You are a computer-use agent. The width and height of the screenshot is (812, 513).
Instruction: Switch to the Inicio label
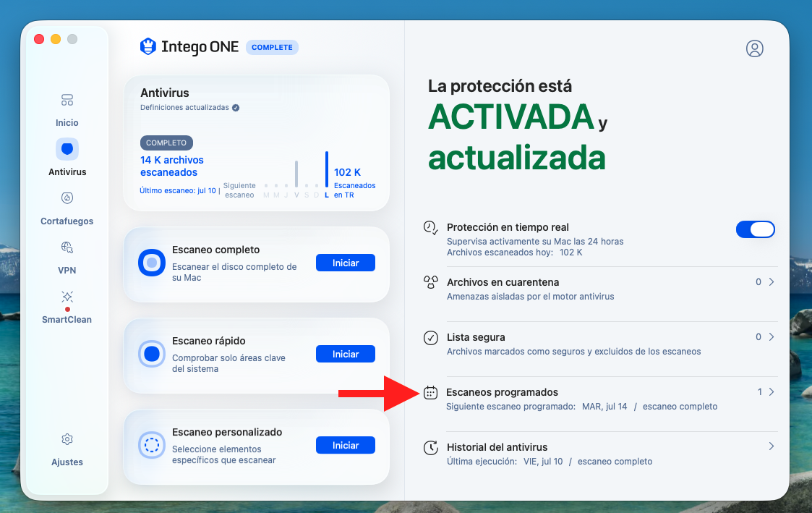67,123
